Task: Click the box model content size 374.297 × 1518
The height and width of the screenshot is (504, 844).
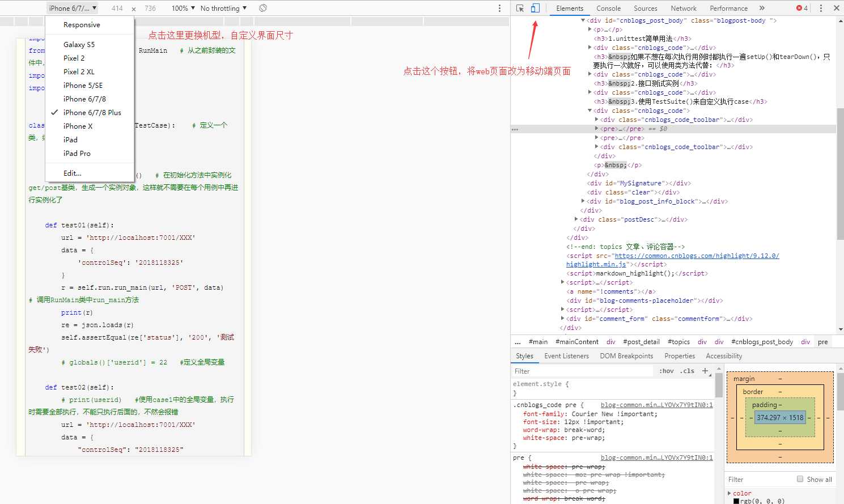Action: [780, 417]
